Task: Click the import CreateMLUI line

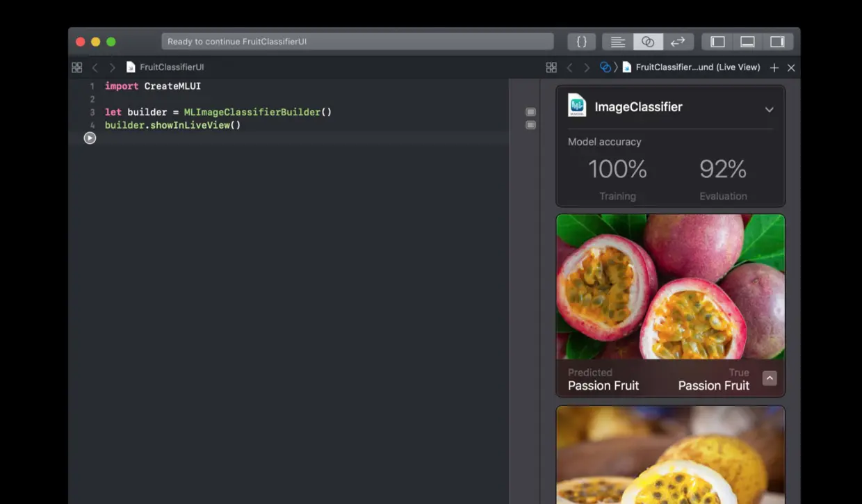Action: click(x=153, y=86)
